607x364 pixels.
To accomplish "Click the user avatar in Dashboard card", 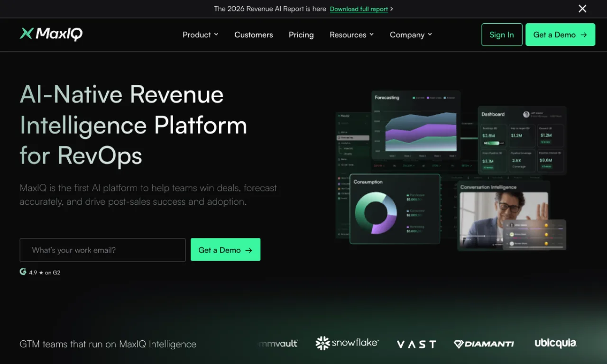I will pyautogui.click(x=526, y=114).
